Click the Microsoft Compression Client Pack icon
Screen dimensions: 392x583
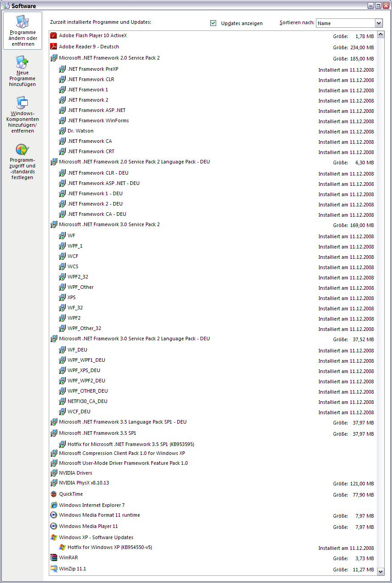pos(54,453)
